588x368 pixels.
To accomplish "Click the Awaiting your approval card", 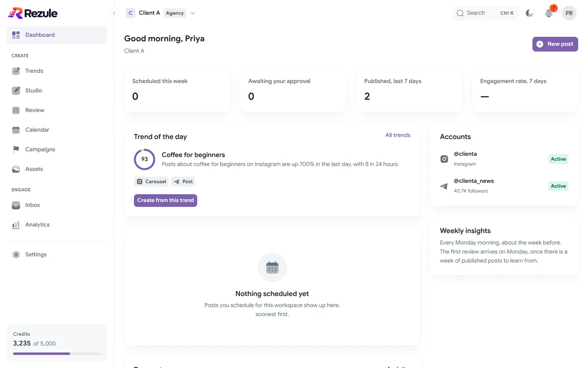I will [x=293, y=90].
